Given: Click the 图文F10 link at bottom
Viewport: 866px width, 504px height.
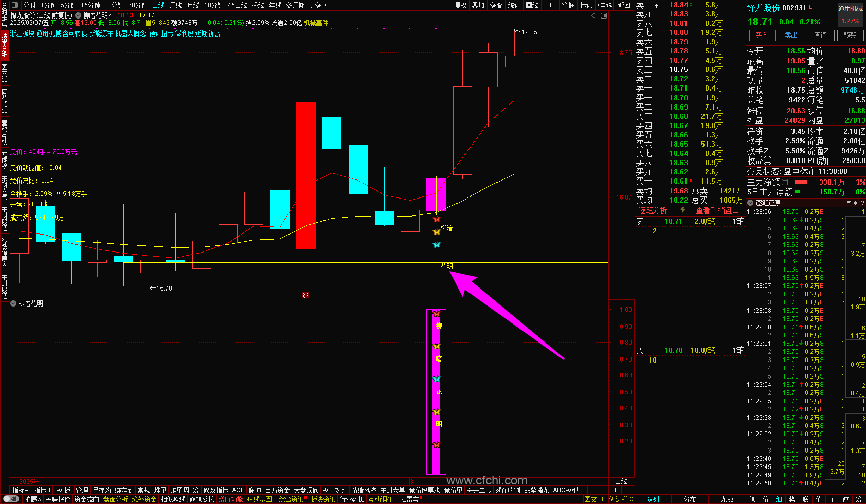Looking at the screenshot, I should tap(596, 499).
